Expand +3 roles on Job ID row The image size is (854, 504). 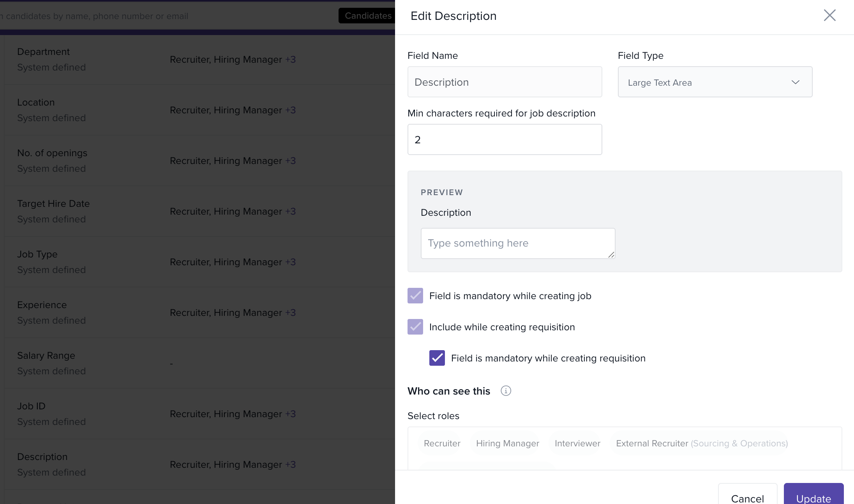coord(290,414)
